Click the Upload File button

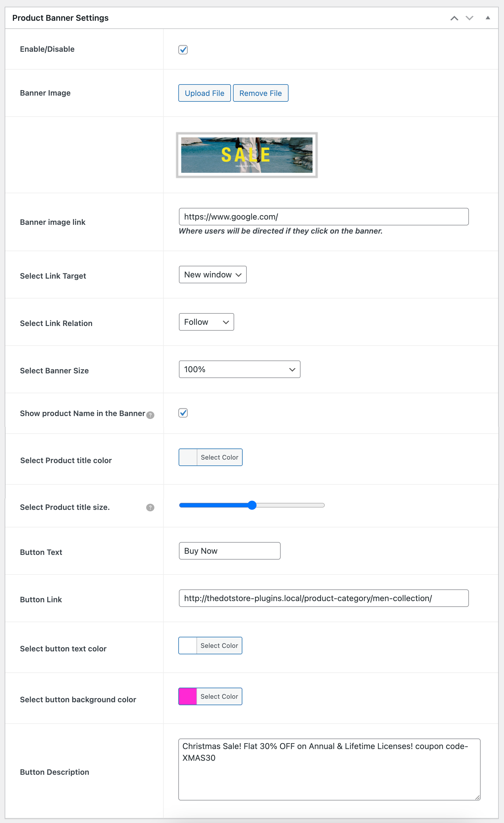tap(204, 93)
